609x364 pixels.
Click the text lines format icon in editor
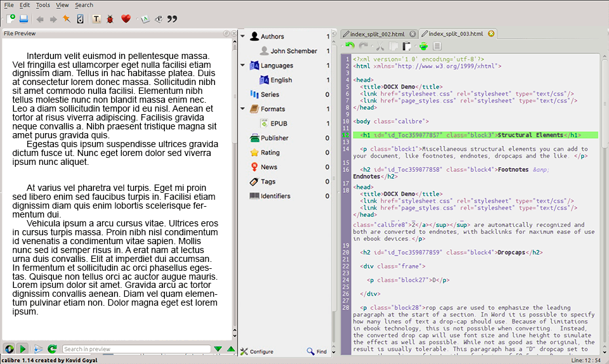437,46
